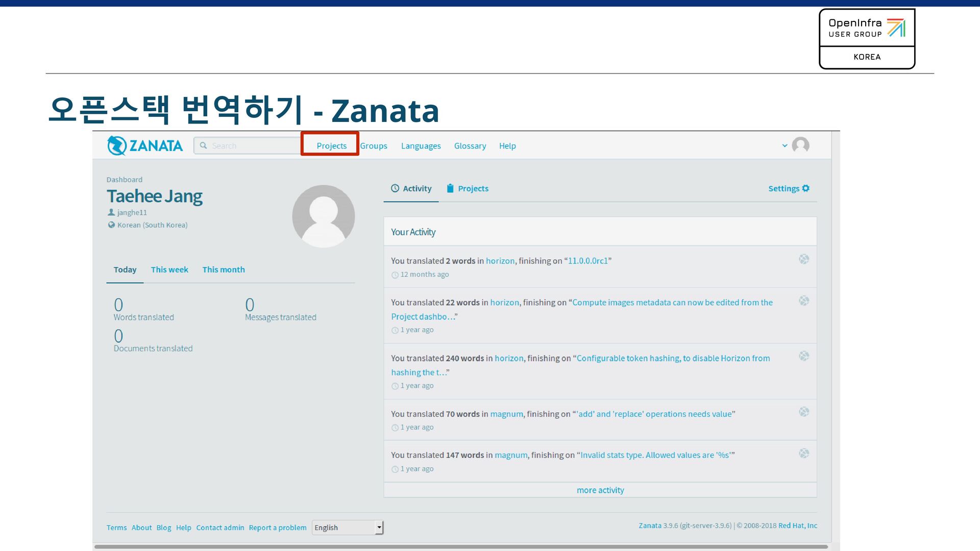980x551 pixels.
Task: Open the Blog footer link
Action: (164, 528)
